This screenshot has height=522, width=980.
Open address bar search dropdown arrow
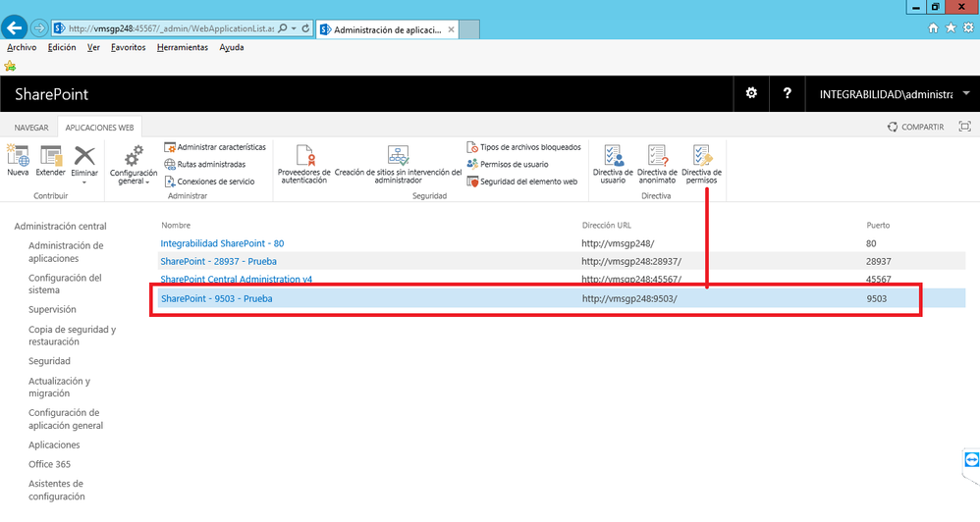[294, 28]
